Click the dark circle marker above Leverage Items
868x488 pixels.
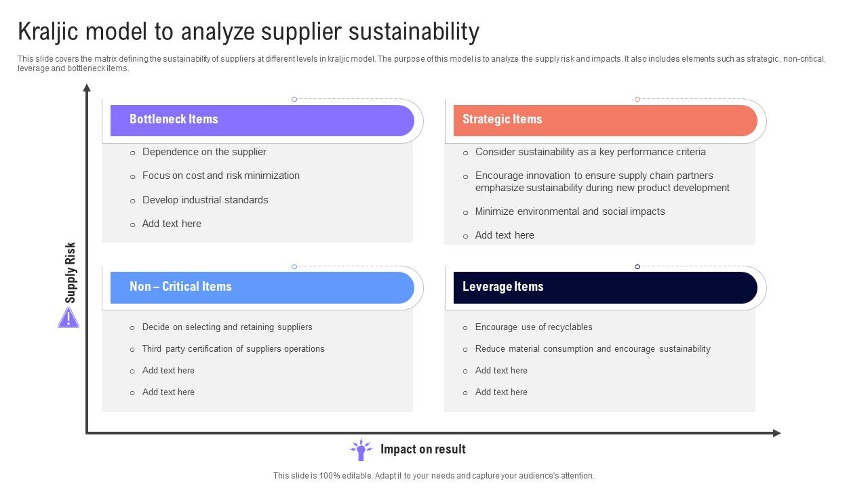637,267
